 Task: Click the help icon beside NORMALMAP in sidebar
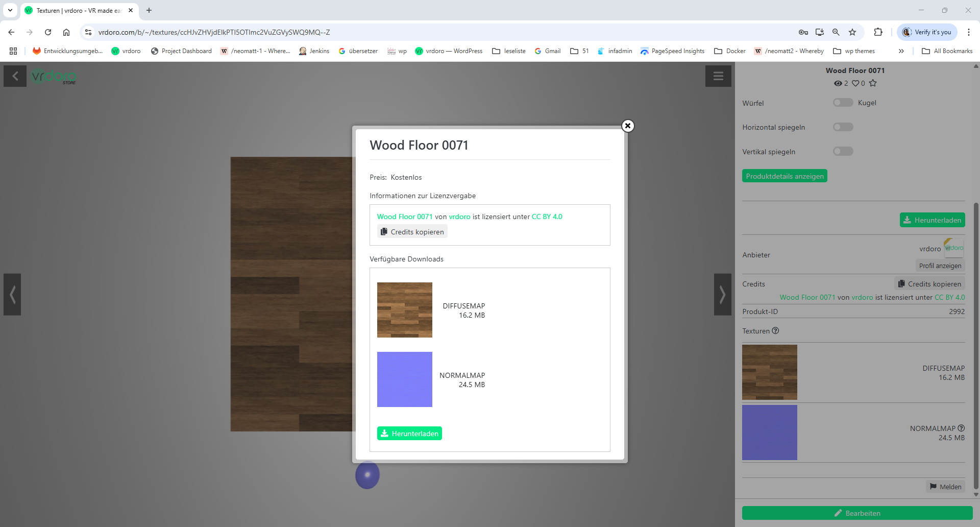(x=961, y=428)
